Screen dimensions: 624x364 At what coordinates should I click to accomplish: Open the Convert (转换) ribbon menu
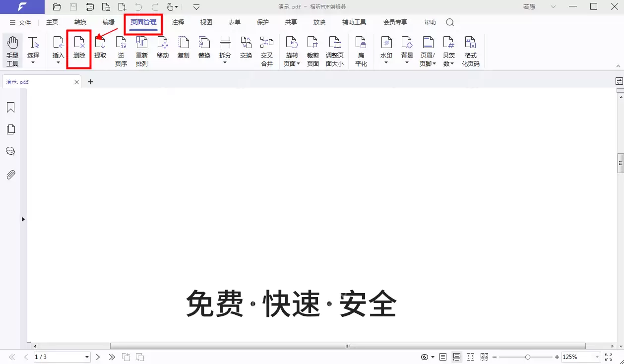[x=80, y=22]
